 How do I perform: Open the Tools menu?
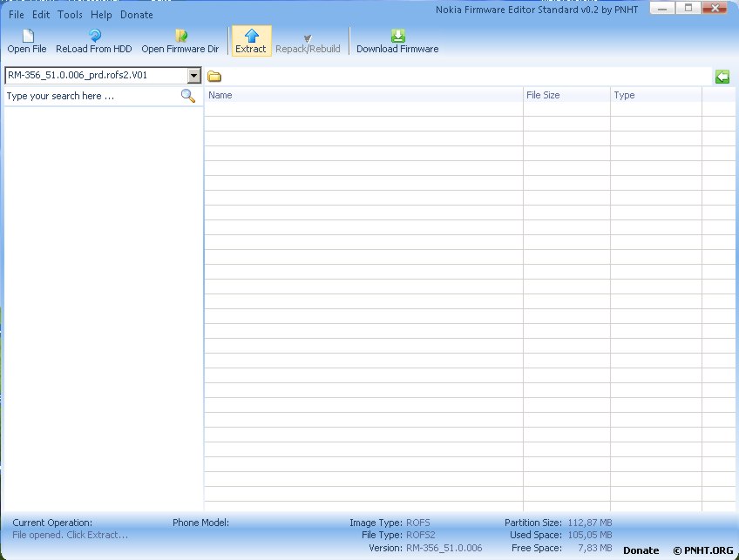(70, 15)
